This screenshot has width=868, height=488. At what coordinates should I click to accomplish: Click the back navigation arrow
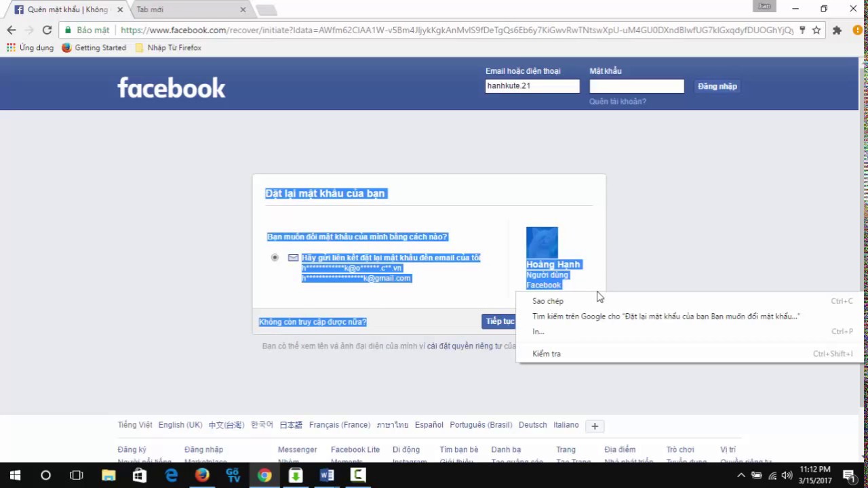[11, 30]
